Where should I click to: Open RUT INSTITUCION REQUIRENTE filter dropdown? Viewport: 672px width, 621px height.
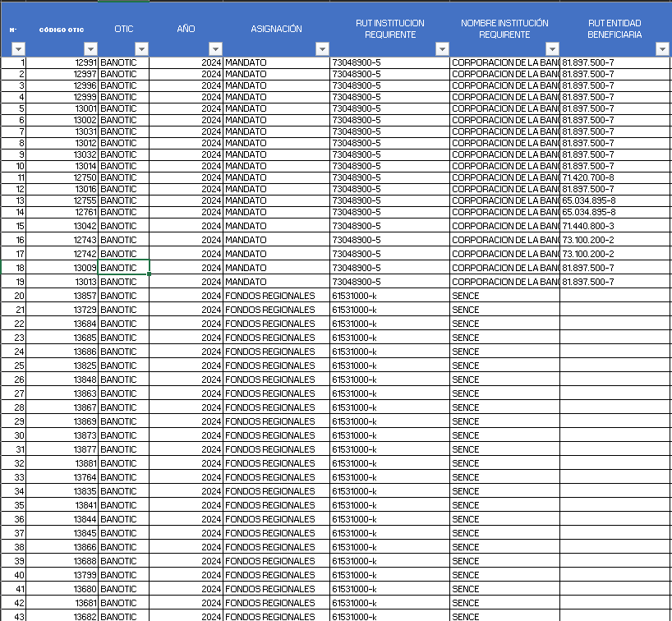pos(442,49)
